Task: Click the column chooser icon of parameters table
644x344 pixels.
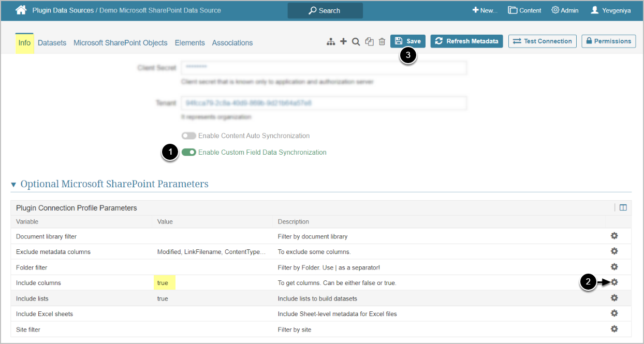Action: click(623, 207)
